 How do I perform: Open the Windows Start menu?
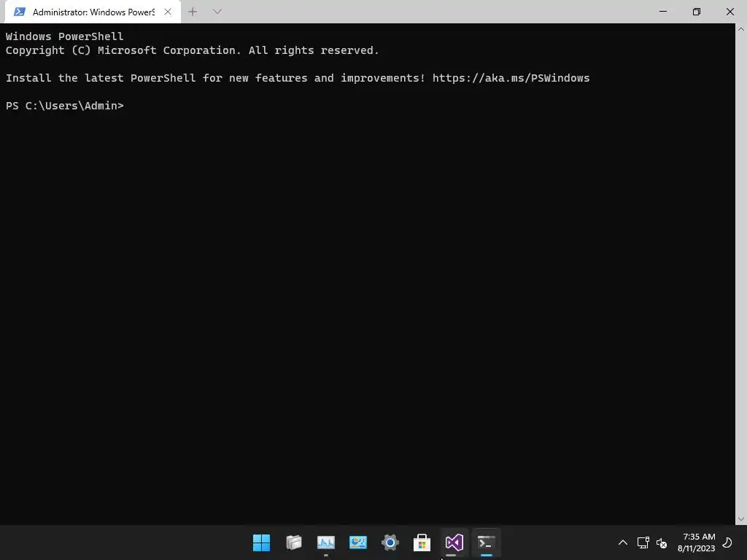click(261, 542)
